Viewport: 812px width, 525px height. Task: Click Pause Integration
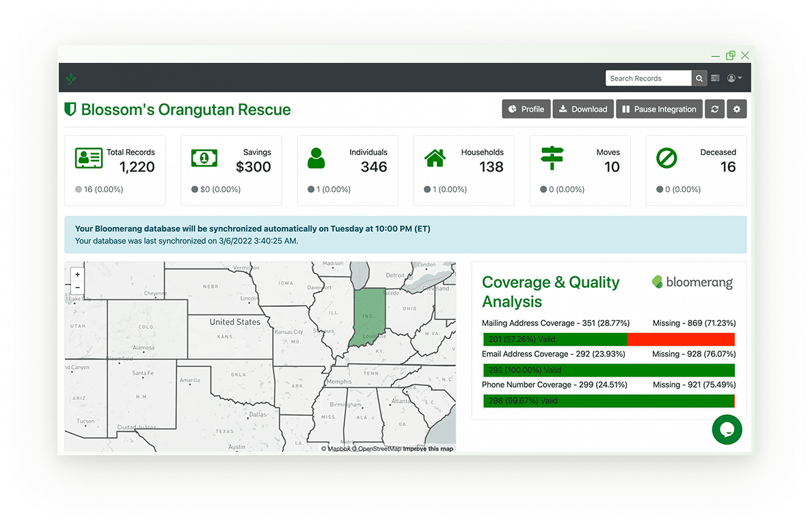659,109
